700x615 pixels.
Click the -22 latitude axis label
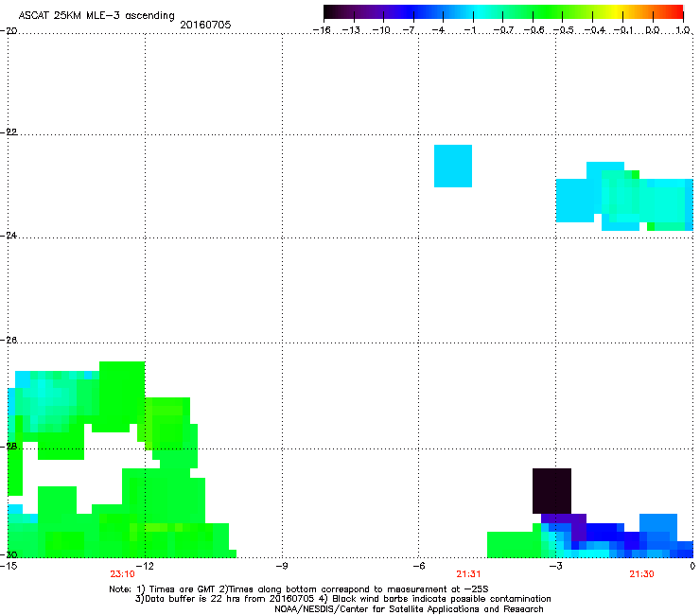9,132
